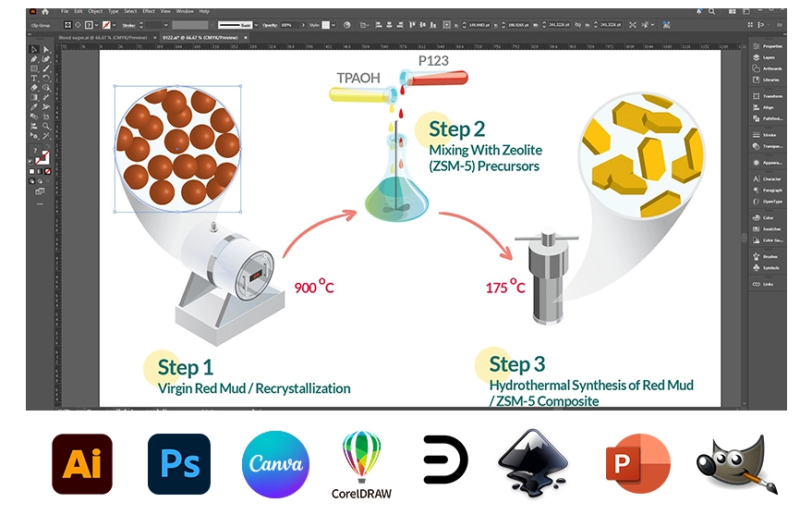The width and height of the screenshot is (812, 515).
Task: Select the Artboard tool
Action: (46, 116)
